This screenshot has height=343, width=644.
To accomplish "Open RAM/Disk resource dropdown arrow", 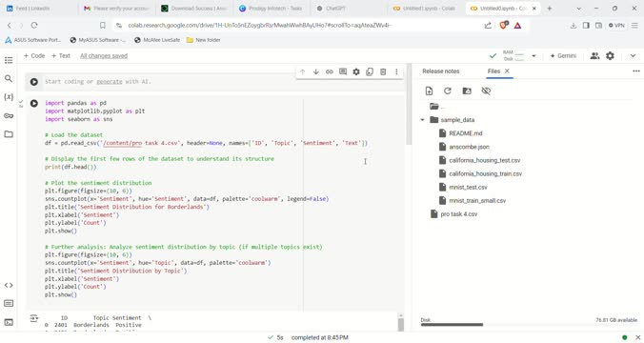I will tap(533, 56).
